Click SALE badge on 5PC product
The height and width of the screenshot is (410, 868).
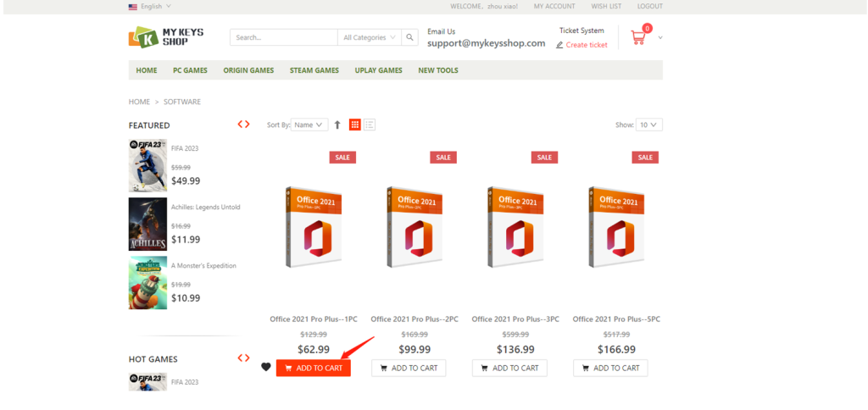point(645,158)
